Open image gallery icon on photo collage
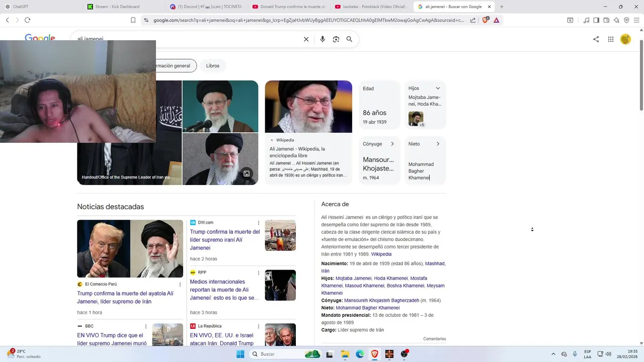Viewport: 644px width, 362px height. (x=247, y=173)
